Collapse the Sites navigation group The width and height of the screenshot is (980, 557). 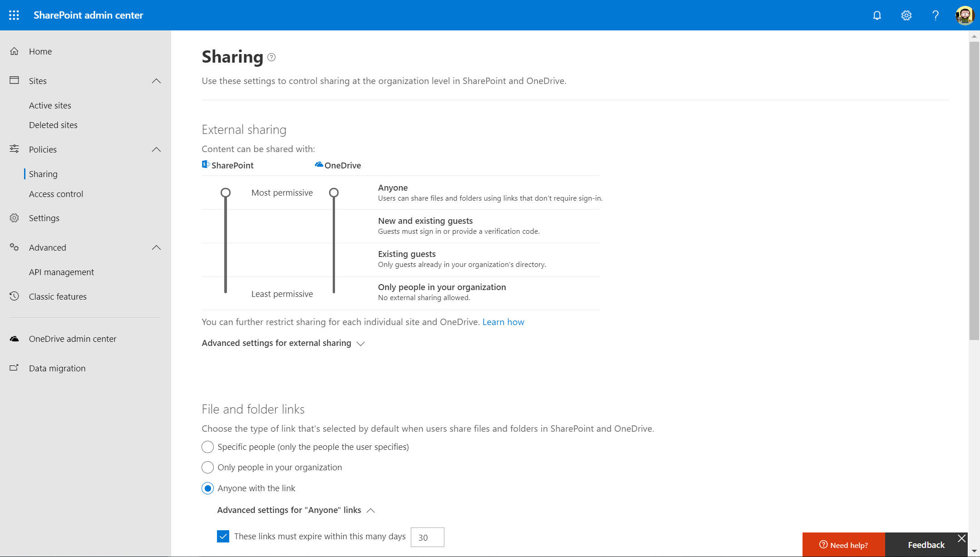click(x=156, y=81)
